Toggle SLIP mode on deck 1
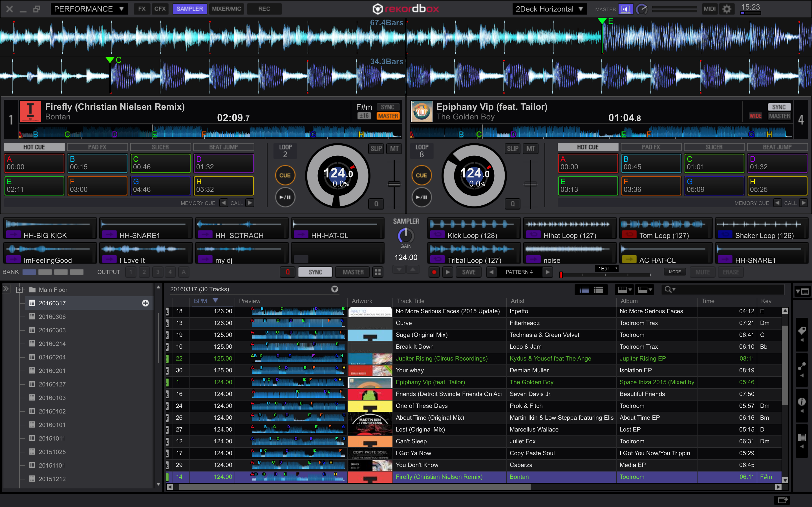Image resolution: width=812 pixels, height=507 pixels. (x=376, y=148)
